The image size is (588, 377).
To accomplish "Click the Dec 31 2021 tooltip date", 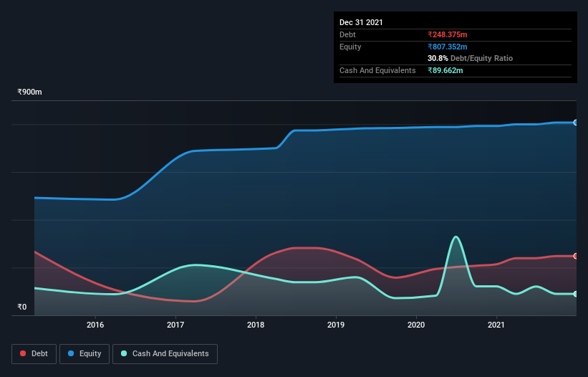I will 361,22.
